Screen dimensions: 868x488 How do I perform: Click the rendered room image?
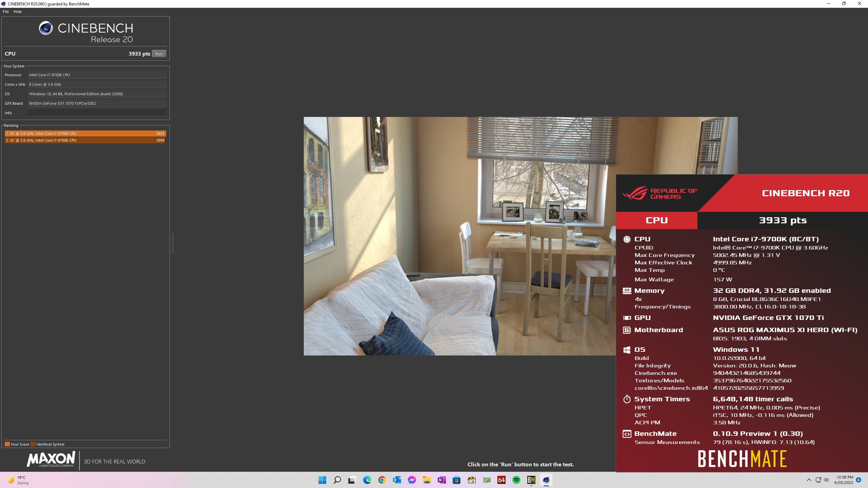tap(459, 236)
